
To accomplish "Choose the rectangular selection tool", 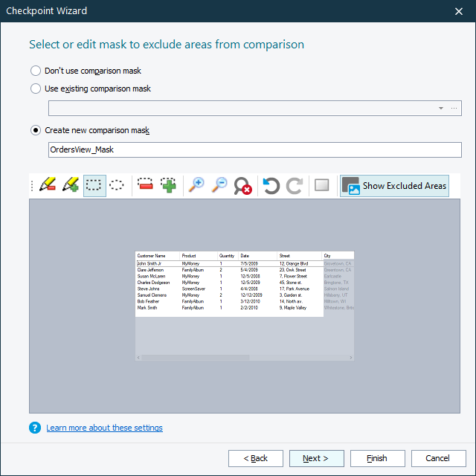I will click(x=94, y=185).
